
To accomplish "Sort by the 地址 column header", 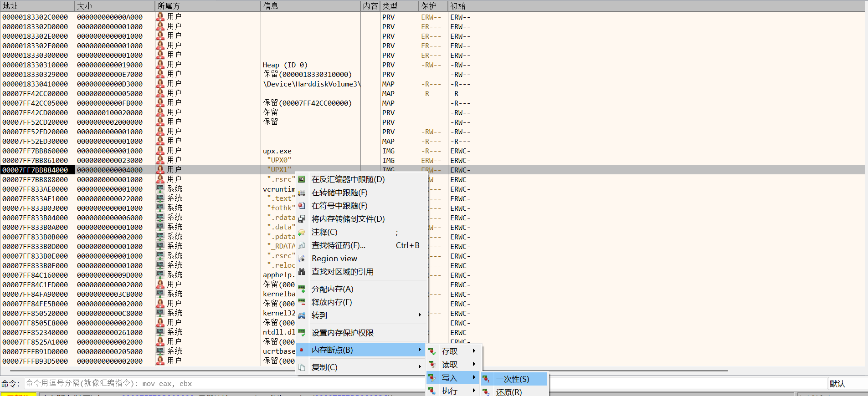I will (x=37, y=6).
